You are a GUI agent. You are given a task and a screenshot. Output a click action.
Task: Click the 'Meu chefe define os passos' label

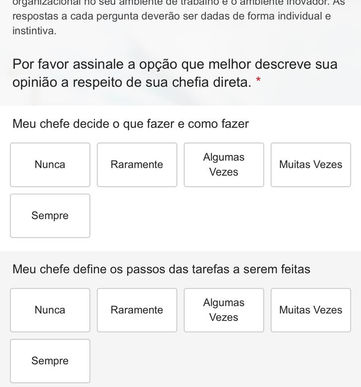click(x=161, y=269)
